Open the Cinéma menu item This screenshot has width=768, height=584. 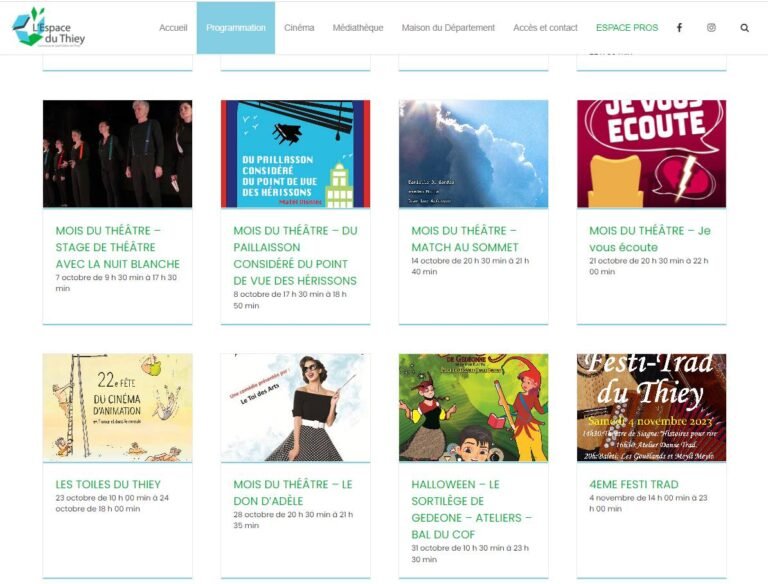click(299, 28)
